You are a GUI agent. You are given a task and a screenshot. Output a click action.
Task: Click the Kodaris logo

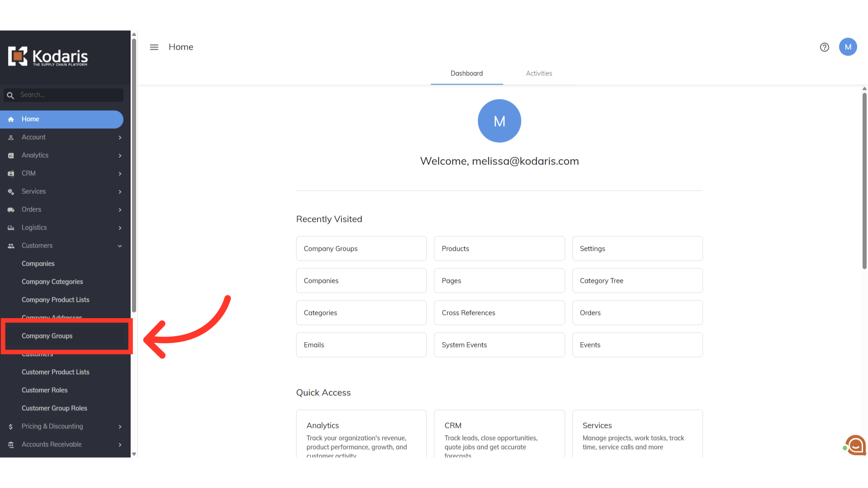[x=48, y=57]
